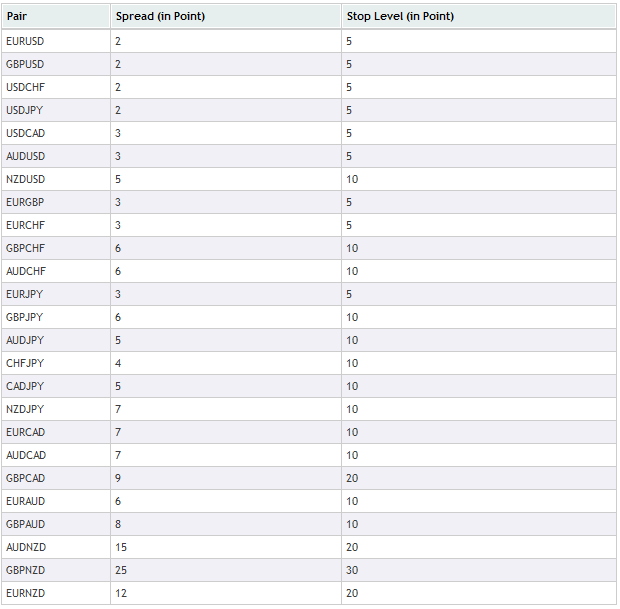Click the USDJPY pair name

pos(25,110)
